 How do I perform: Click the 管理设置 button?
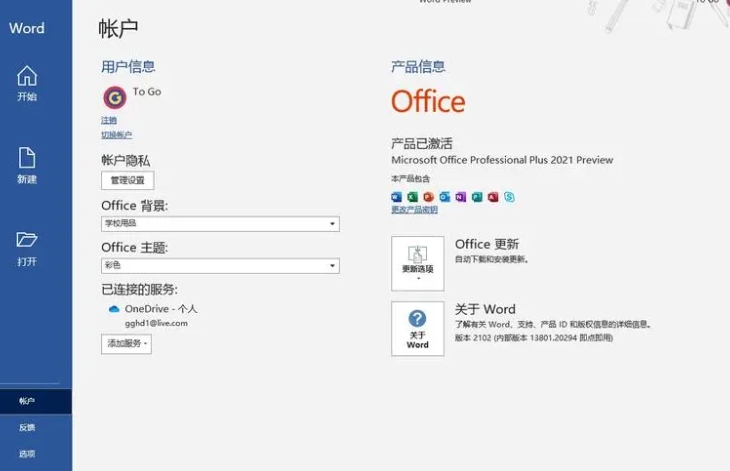(127, 181)
